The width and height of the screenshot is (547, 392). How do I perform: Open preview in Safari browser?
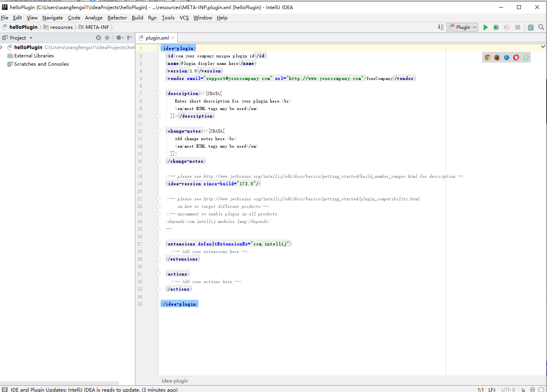507,57
